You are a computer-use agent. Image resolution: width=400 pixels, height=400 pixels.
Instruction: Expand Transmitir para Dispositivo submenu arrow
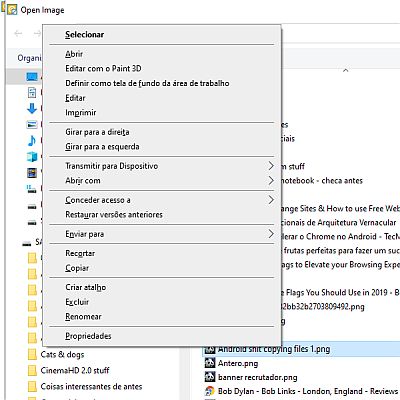click(x=271, y=166)
